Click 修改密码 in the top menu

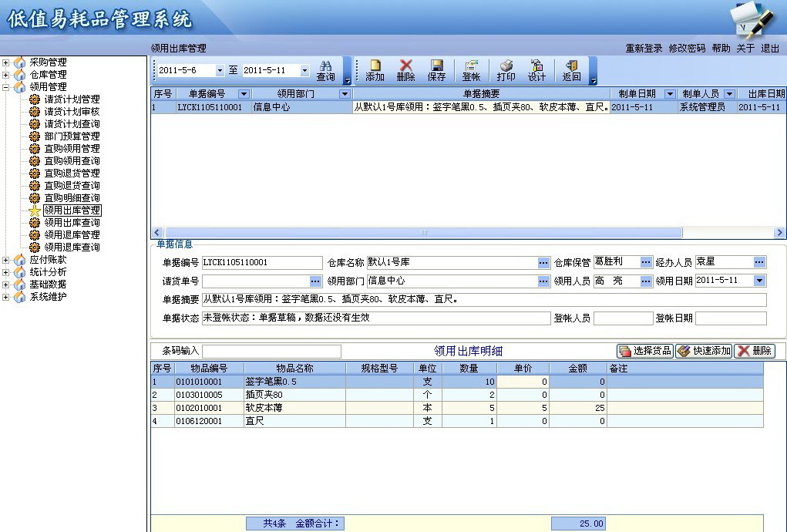pyautogui.click(x=687, y=48)
